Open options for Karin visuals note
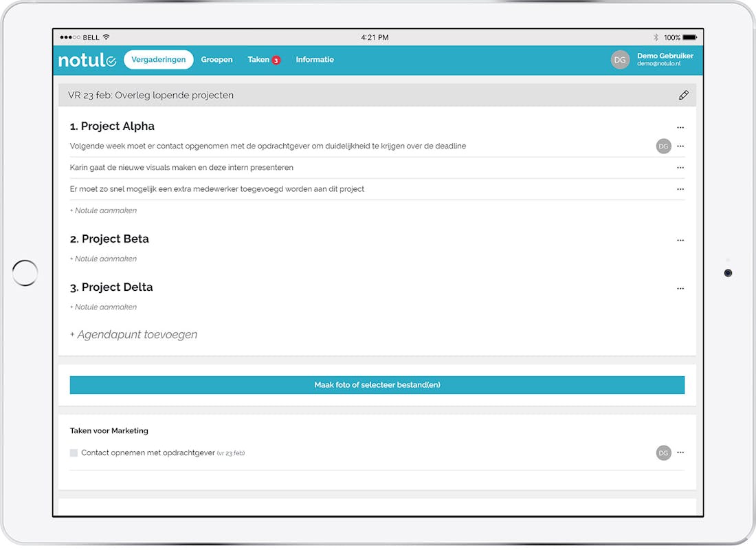The height and width of the screenshot is (559, 756). (x=680, y=168)
